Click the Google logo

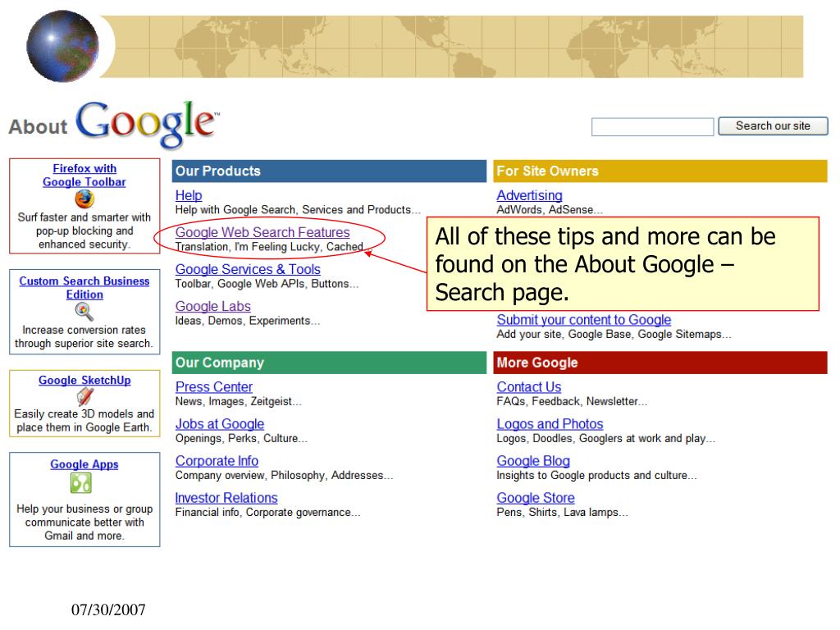click(x=148, y=124)
